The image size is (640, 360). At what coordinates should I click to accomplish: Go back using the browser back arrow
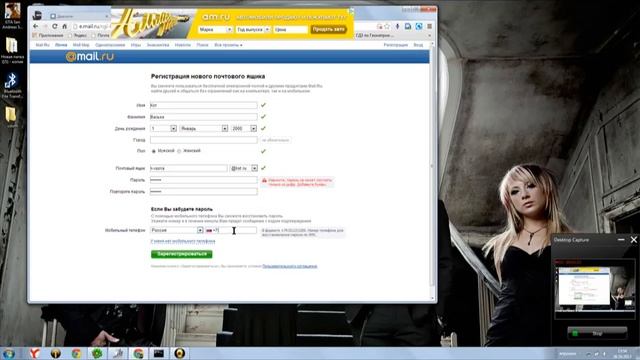coord(36,26)
